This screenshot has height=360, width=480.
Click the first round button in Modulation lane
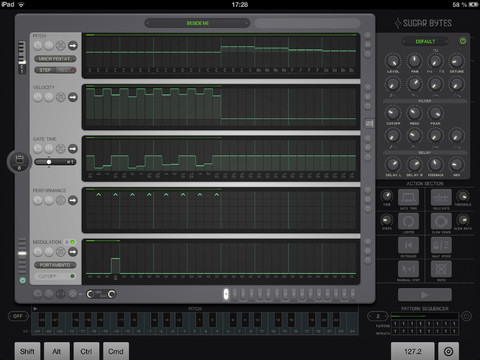pyautogui.click(x=38, y=252)
